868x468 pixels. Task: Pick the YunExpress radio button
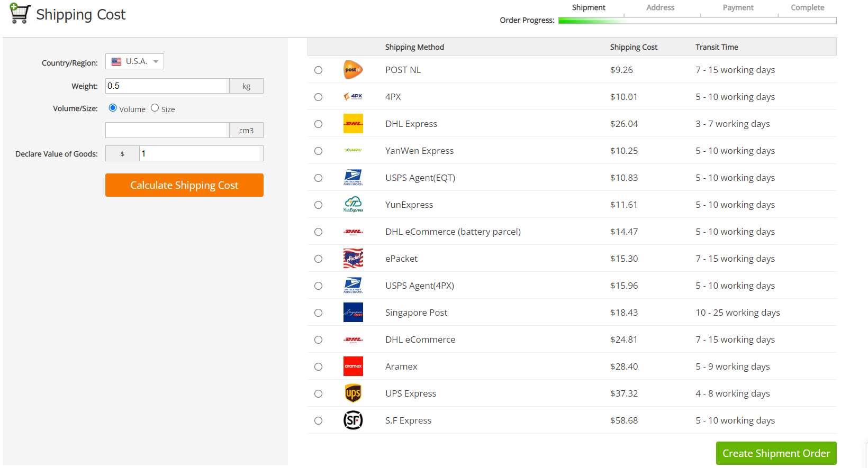click(318, 205)
